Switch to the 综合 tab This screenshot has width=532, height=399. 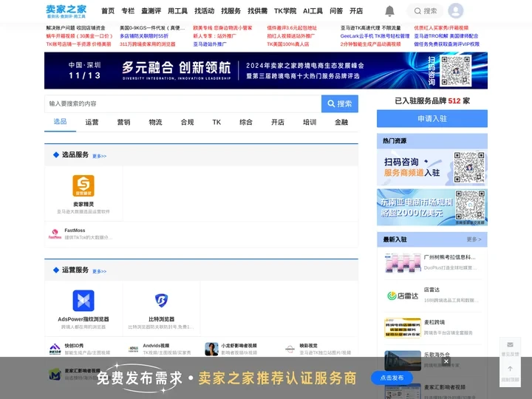pyautogui.click(x=246, y=122)
